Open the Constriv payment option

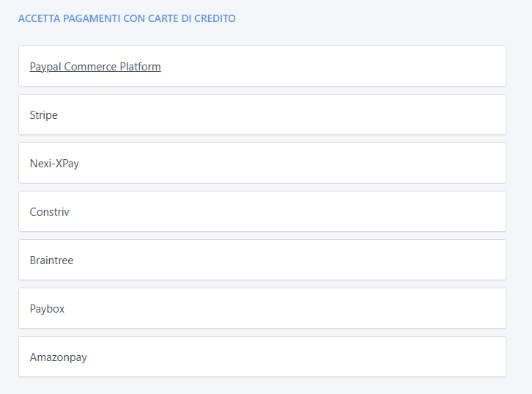[50, 212]
